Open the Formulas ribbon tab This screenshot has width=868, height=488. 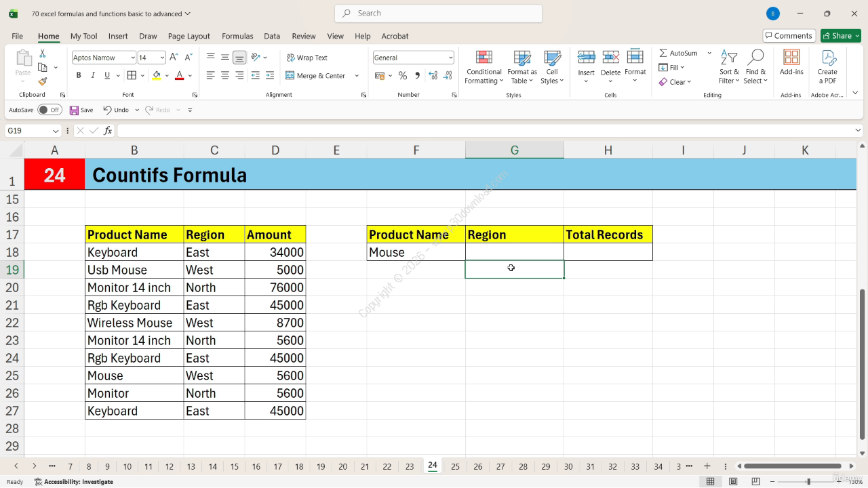coord(237,36)
